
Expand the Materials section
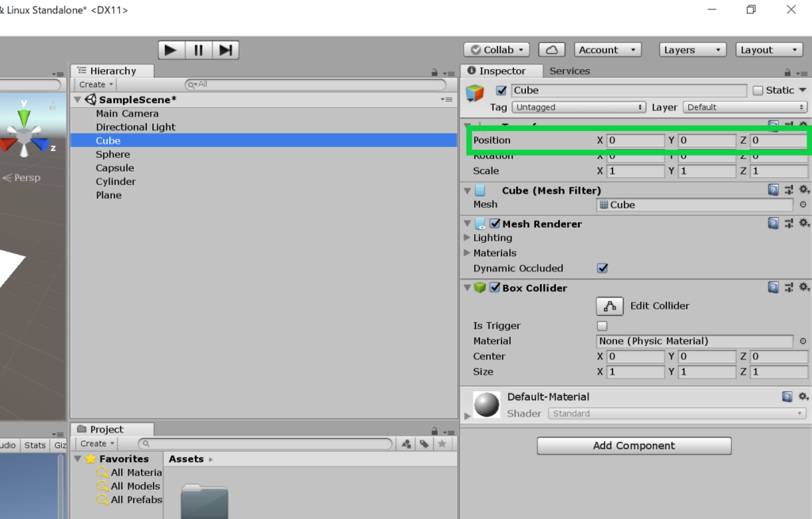click(x=467, y=253)
